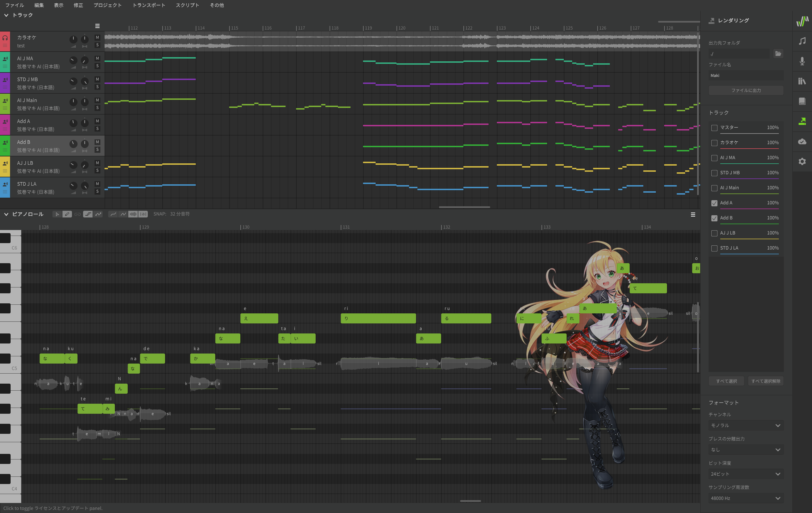Collapse the ピアノロール section chevron
812x513 pixels.
[6, 214]
